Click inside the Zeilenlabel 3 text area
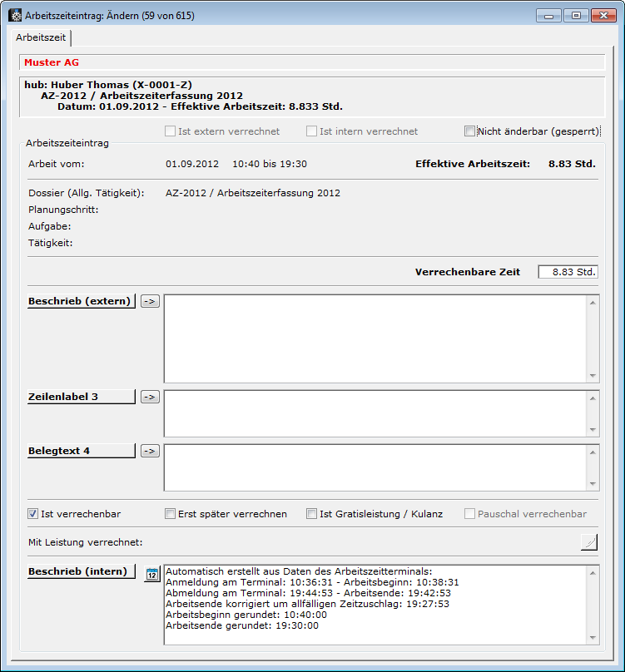625x672 pixels. pyautogui.click(x=375, y=413)
